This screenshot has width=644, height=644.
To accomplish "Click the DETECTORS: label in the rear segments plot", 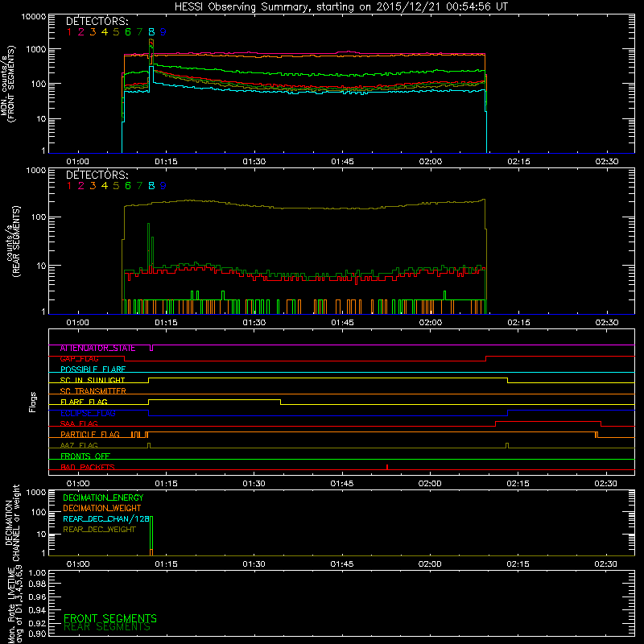I will (97, 175).
